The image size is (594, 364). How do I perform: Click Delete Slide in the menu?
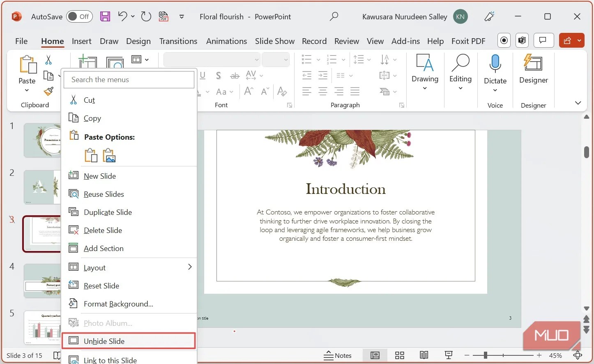tap(103, 230)
